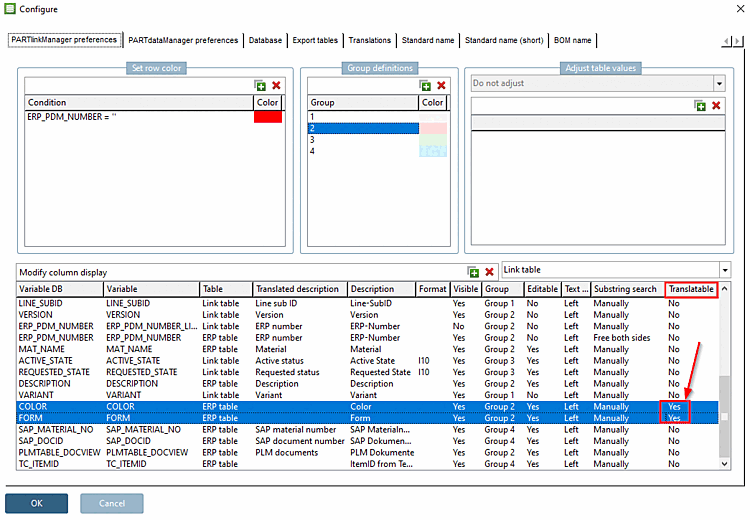The image size is (750, 520).
Task: Open the Standard name tab
Action: pyautogui.click(x=428, y=40)
